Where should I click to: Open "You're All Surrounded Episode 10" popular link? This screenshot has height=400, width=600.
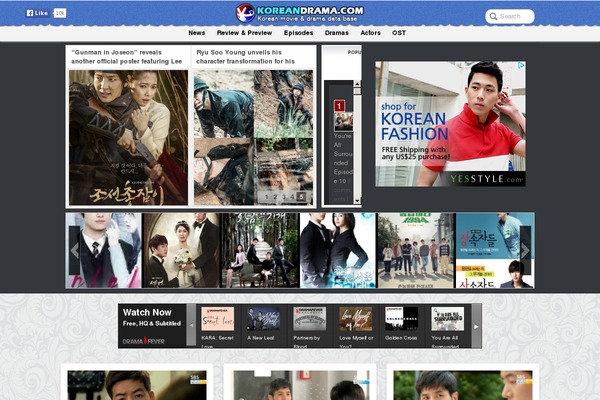343,158
